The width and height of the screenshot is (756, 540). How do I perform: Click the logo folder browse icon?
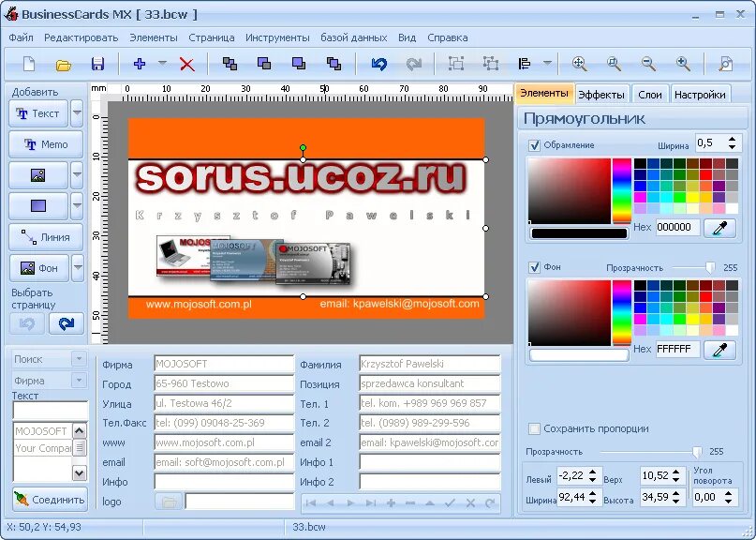tap(169, 502)
